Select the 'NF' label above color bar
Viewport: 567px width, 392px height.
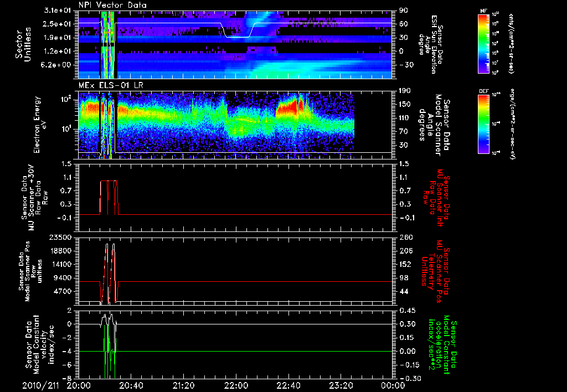click(x=483, y=11)
